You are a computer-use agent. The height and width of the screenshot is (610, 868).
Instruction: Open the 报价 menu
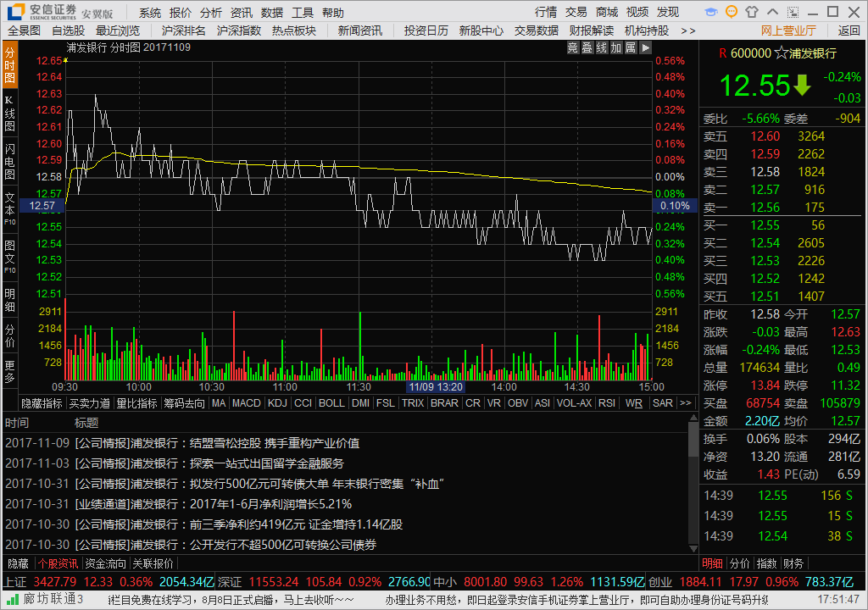(x=181, y=13)
